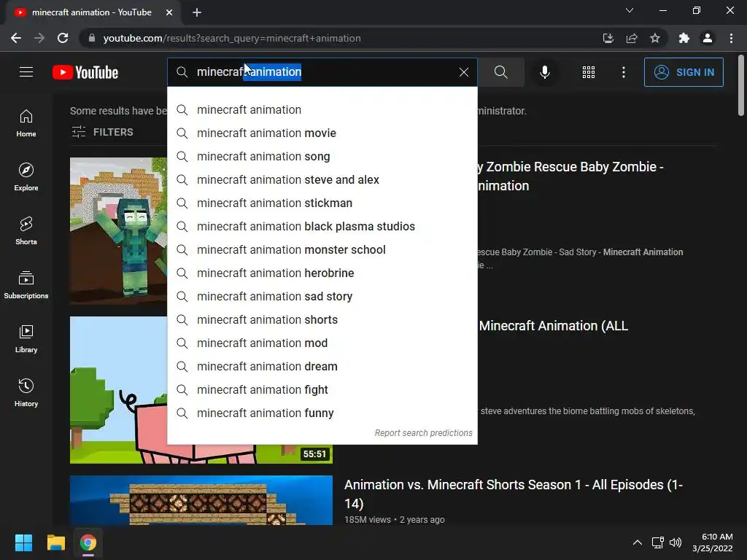Select 'minecraft animation monster school' suggestion
This screenshot has width=747, height=560.
pyautogui.click(x=322, y=249)
